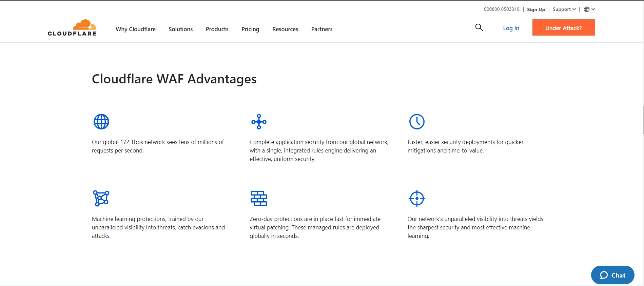Click the Log In link

coord(511,28)
